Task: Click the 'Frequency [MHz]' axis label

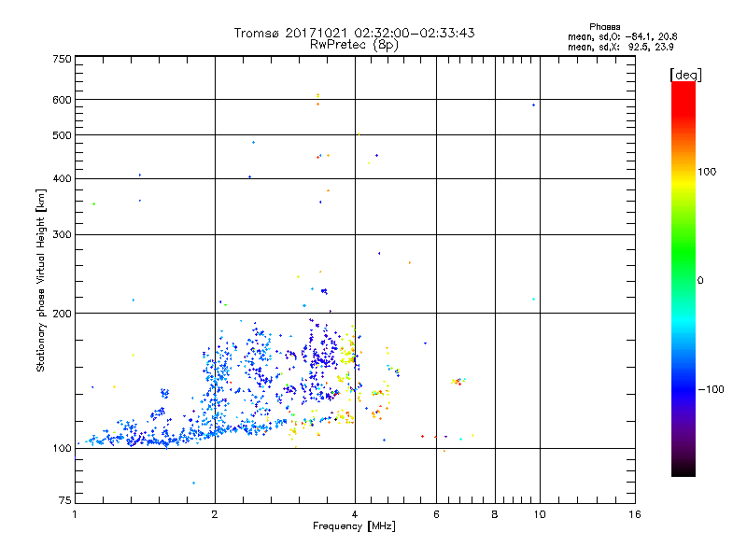Action: pyautogui.click(x=354, y=526)
